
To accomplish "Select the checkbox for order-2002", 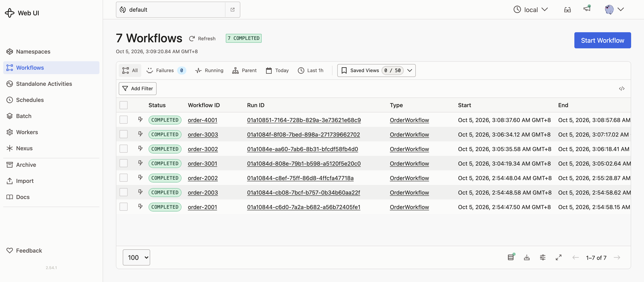I will 124,178.
